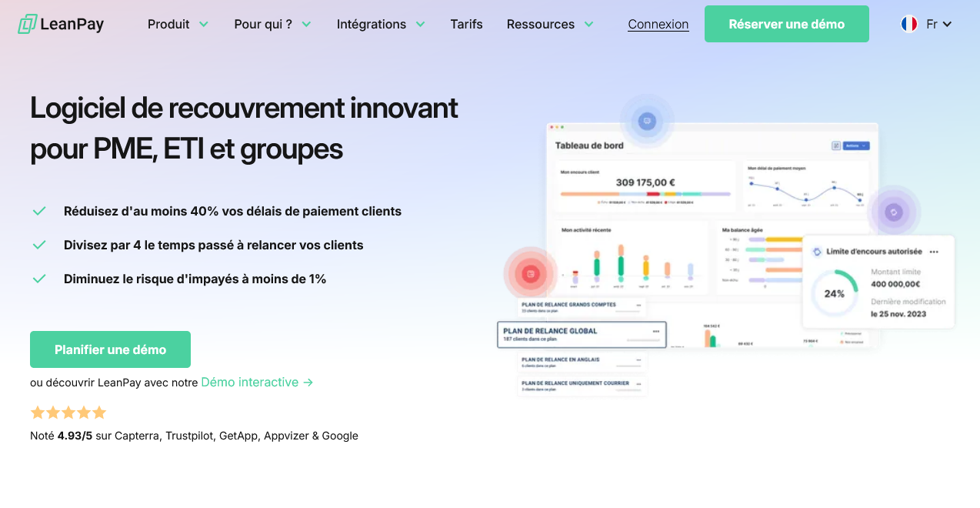980x508 pixels.
Task: Click the French flag icon
Action: coord(909,24)
